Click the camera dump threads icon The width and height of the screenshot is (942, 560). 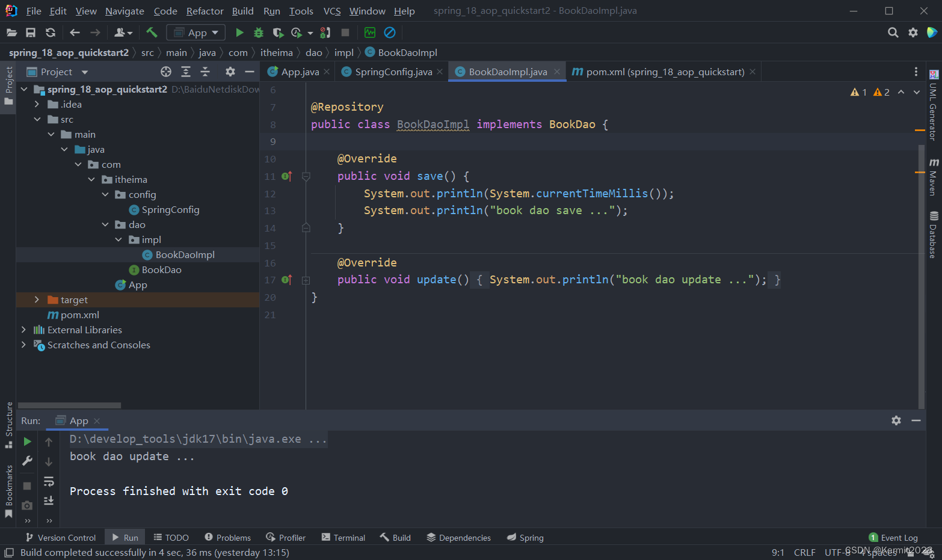coord(27,505)
